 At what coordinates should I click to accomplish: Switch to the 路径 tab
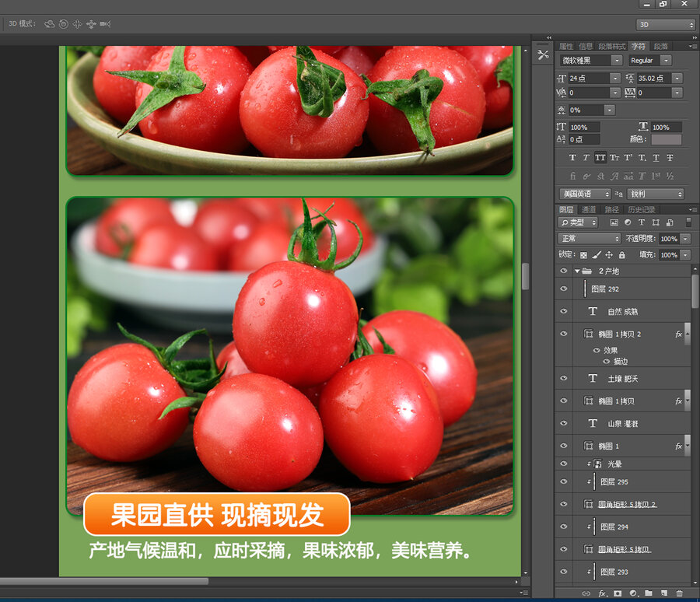(x=611, y=209)
